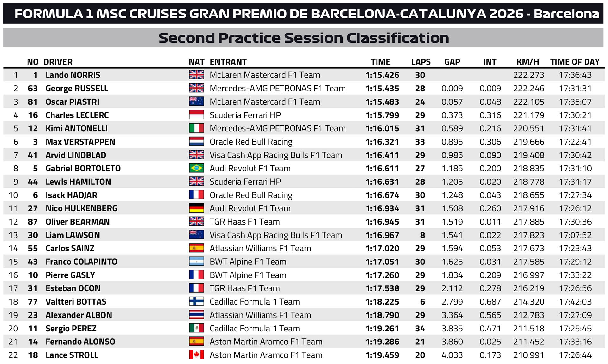Click the Mexican flag next to Sergio Perez
The image size is (608, 364).
(196, 328)
